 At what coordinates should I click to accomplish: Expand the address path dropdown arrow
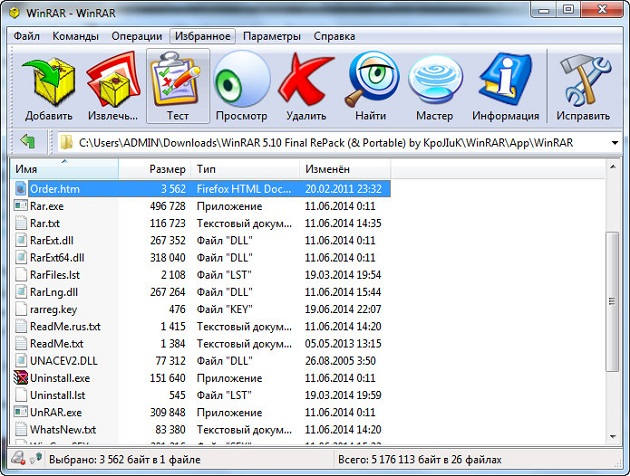coord(614,143)
